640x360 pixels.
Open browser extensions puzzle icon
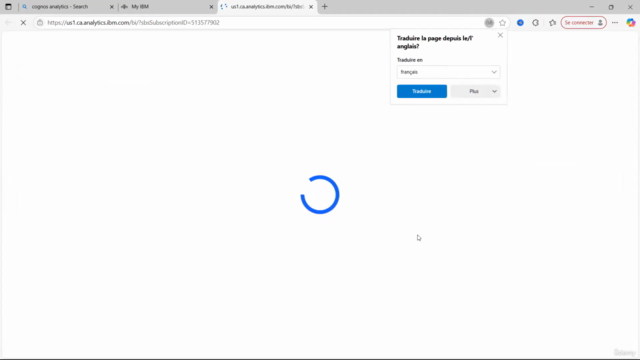click(x=536, y=23)
